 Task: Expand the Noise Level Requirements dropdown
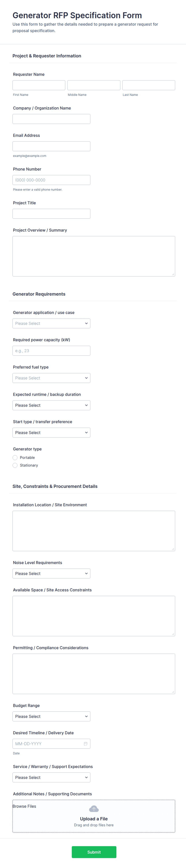(x=51, y=573)
